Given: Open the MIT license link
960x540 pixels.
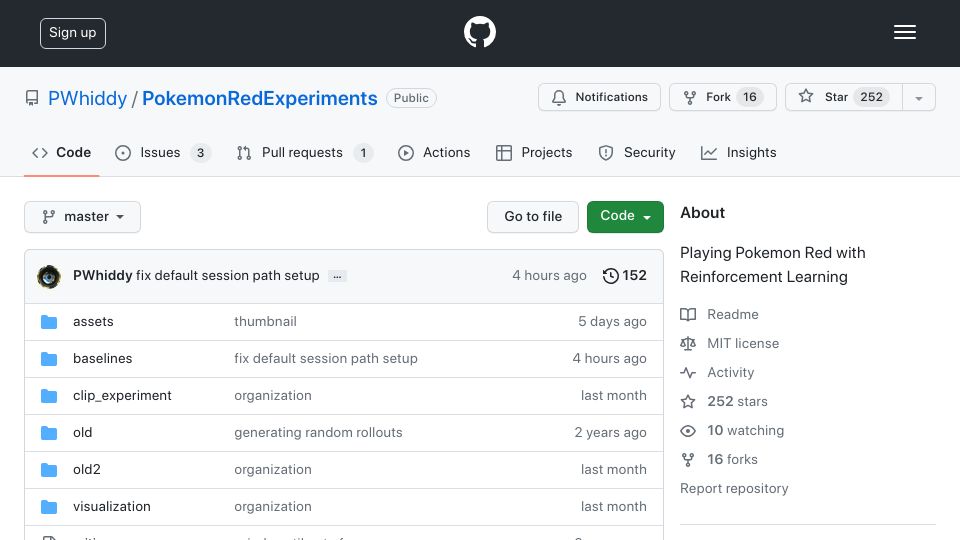Looking at the screenshot, I should click(743, 343).
